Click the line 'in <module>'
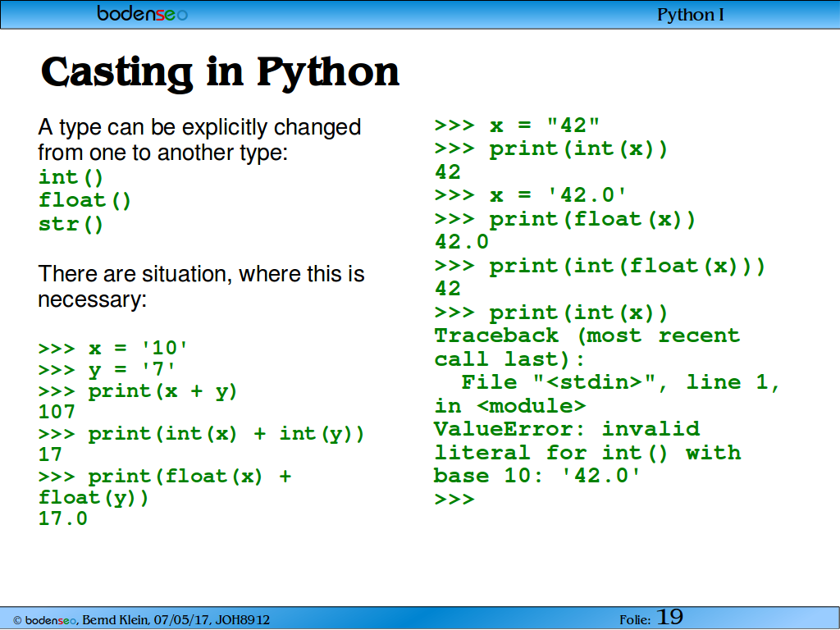Viewport: 840px width, 630px height. pyautogui.click(x=510, y=406)
